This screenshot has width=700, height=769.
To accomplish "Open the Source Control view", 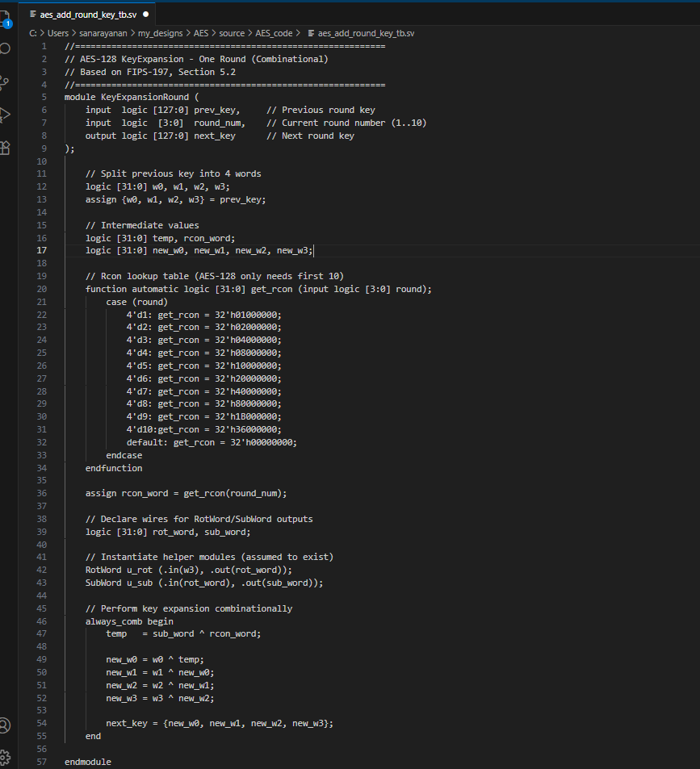I will click(x=4, y=81).
